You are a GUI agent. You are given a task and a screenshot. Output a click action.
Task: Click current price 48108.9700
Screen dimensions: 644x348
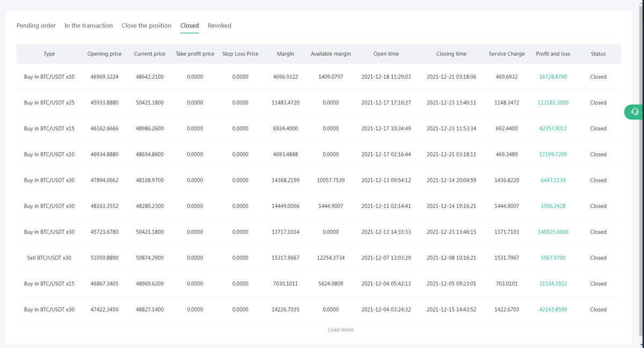[150, 180]
